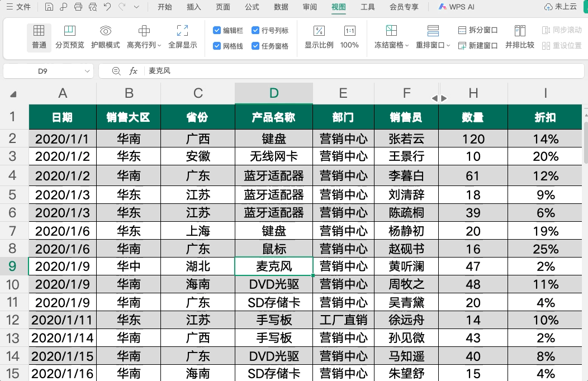Click the hidden column G unhide arrows
The width and height of the screenshot is (588, 381).
click(439, 98)
